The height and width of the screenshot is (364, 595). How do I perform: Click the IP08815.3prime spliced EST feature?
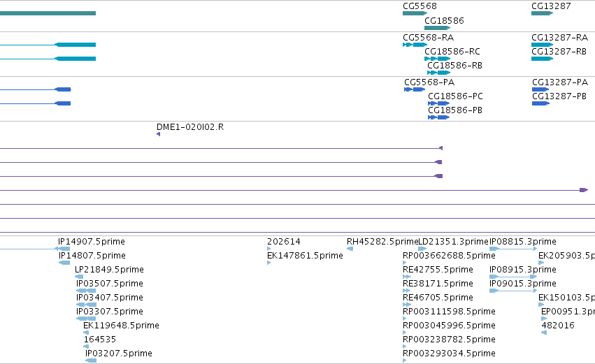pyautogui.click(x=513, y=249)
